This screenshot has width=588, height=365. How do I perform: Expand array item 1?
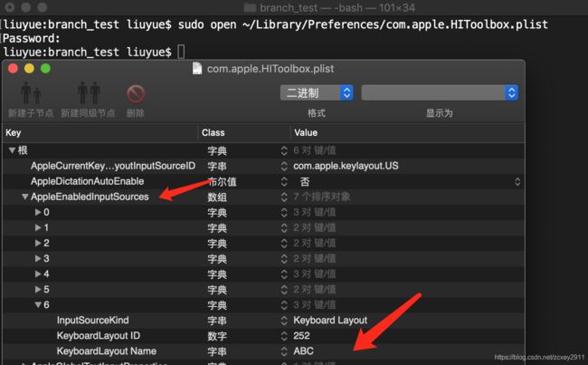(38, 227)
